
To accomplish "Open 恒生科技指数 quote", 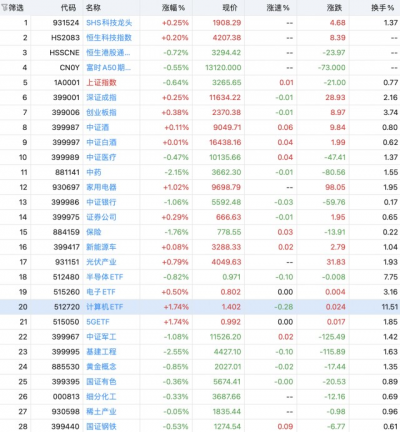I will [x=109, y=38].
